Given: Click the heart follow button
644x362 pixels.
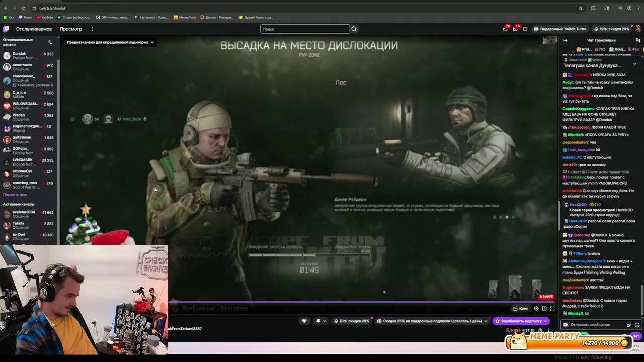Looking at the screenshot, I should click(304, 321).
